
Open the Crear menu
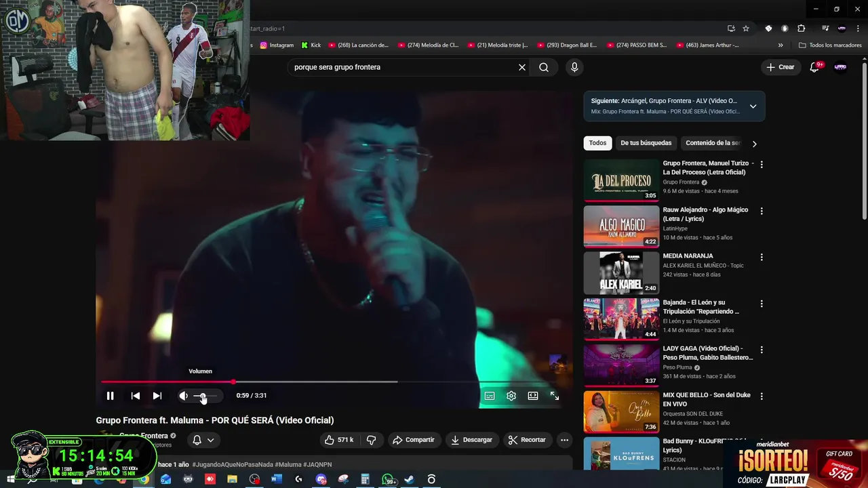780,67
